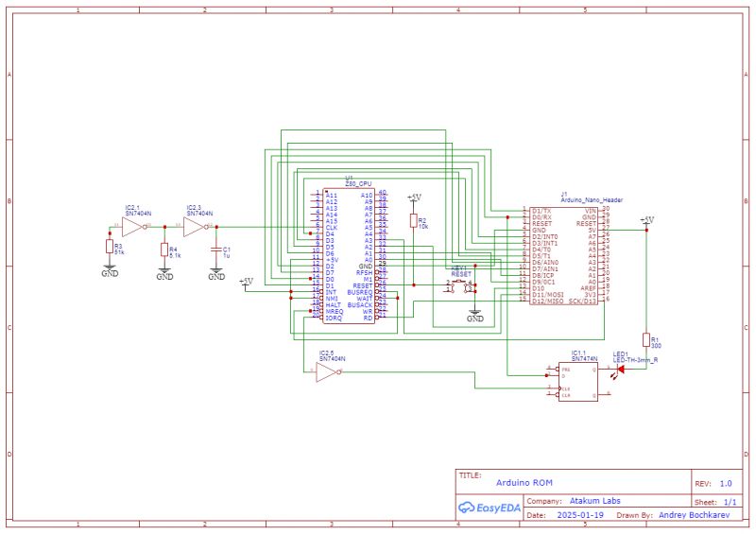Click the date '2025-01-19'
Image resolution: width=756 pixels, height=534 pixels.
580,515
